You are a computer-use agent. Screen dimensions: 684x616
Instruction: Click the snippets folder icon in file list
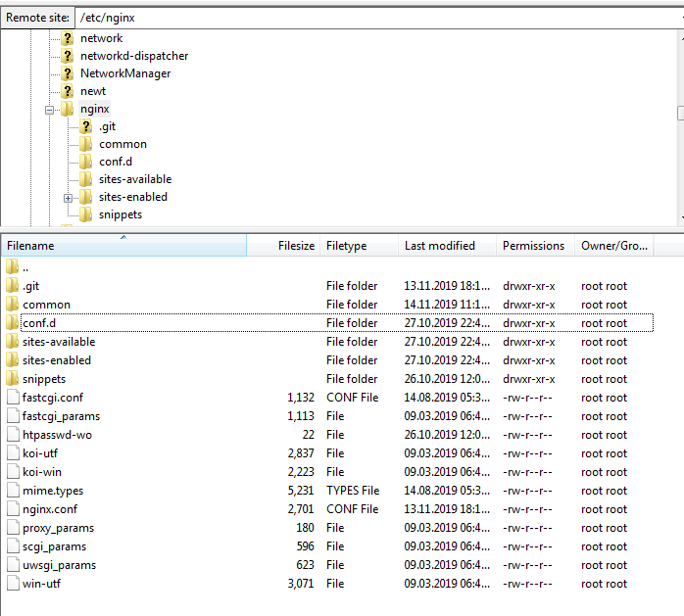pyautogui.click(x=13, y=379)
